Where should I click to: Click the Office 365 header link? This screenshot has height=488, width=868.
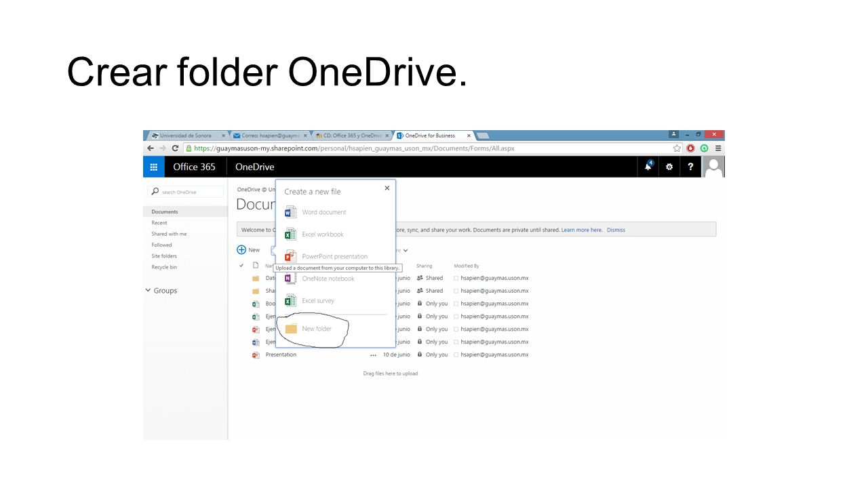[194, 167]
